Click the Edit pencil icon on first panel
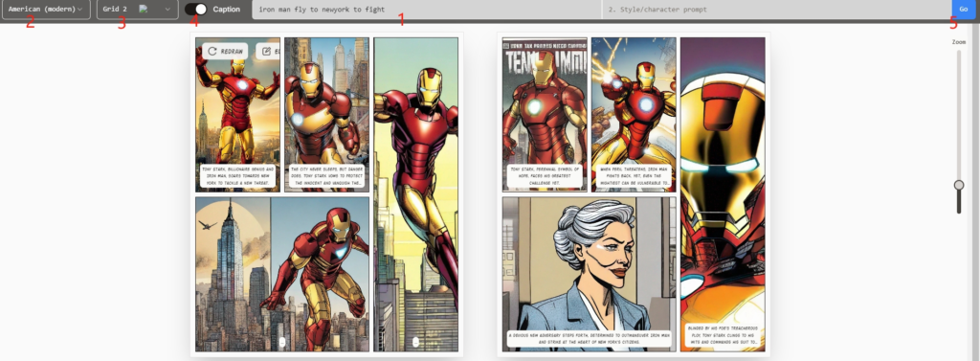The height and width of the screenshot is (361, 980). pyautogui.click(x=267, y=52)
